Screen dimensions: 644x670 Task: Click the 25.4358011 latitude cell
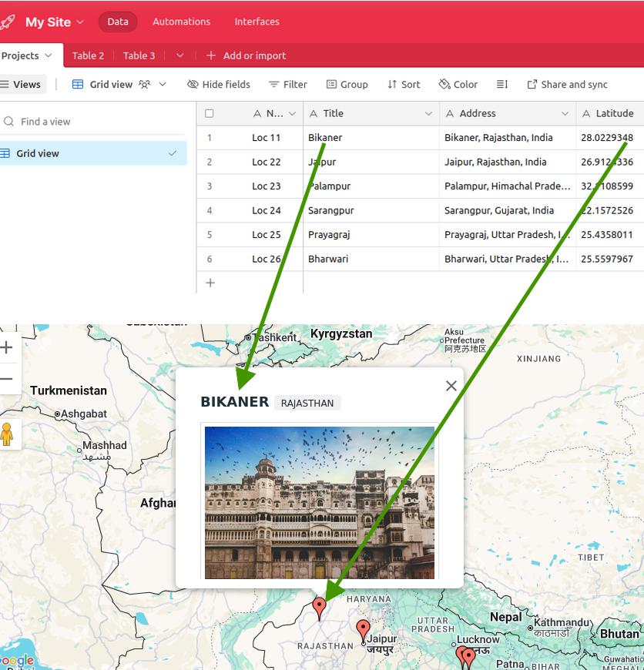pos(610,235)
